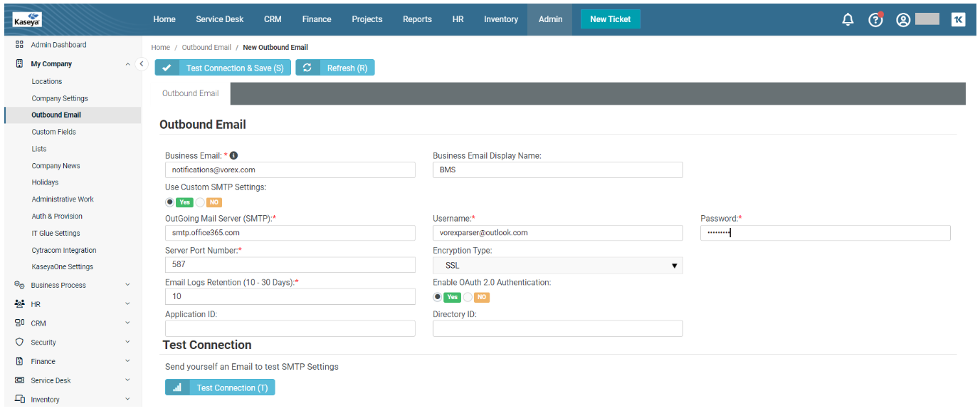Click the user profile avatar icon
980x411 pixels.
coord(903,20)
